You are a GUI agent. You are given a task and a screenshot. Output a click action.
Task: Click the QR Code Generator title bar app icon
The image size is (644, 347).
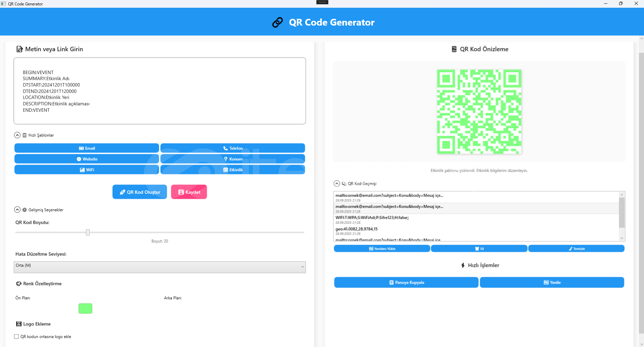point(3,4)
